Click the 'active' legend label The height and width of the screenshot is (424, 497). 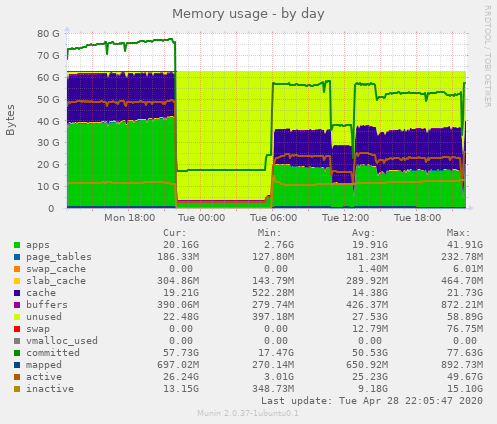pos(44,377)
